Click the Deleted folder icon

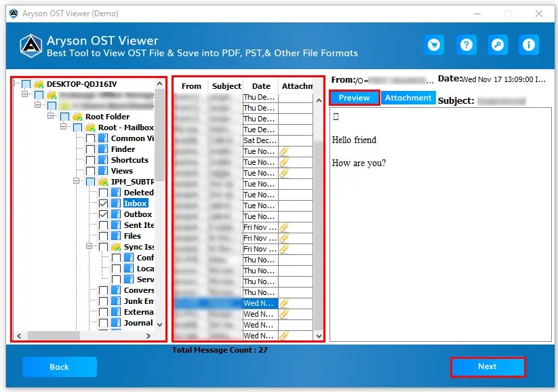click(x=116, y=192)
